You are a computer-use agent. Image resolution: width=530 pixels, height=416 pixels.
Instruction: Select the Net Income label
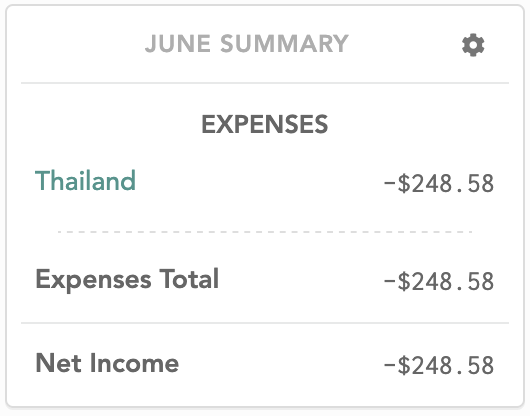point(107,363)
